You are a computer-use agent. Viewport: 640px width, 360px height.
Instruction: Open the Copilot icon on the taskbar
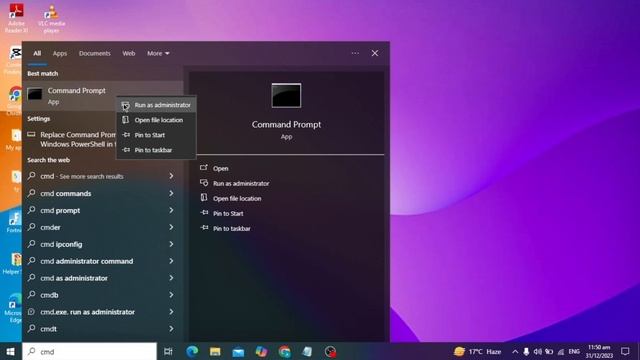[261, 351]
